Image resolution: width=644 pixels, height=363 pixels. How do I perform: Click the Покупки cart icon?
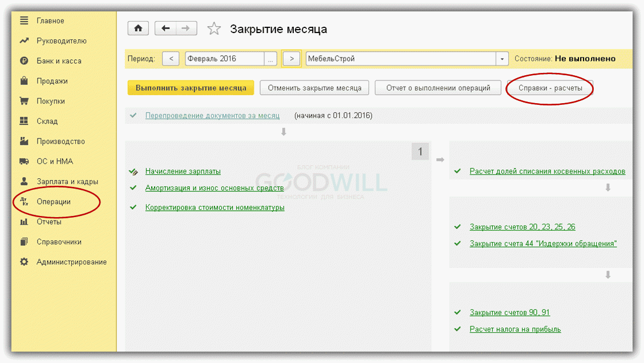(x=24, y=101)
